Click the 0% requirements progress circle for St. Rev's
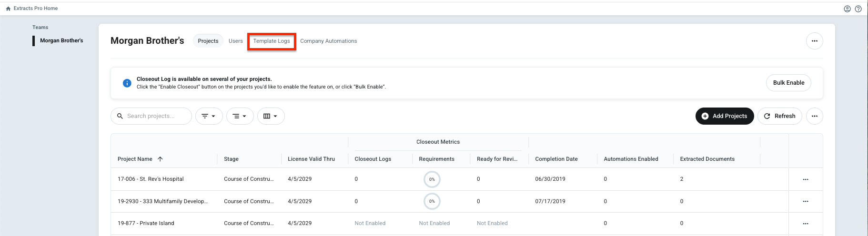Screen dimensions: 868x236 432,179
